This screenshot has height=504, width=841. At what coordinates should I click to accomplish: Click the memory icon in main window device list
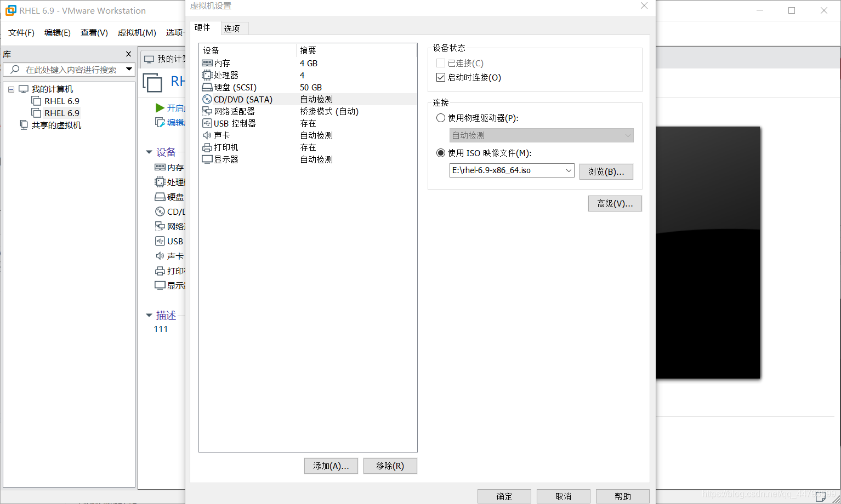[x=160, y=167]
